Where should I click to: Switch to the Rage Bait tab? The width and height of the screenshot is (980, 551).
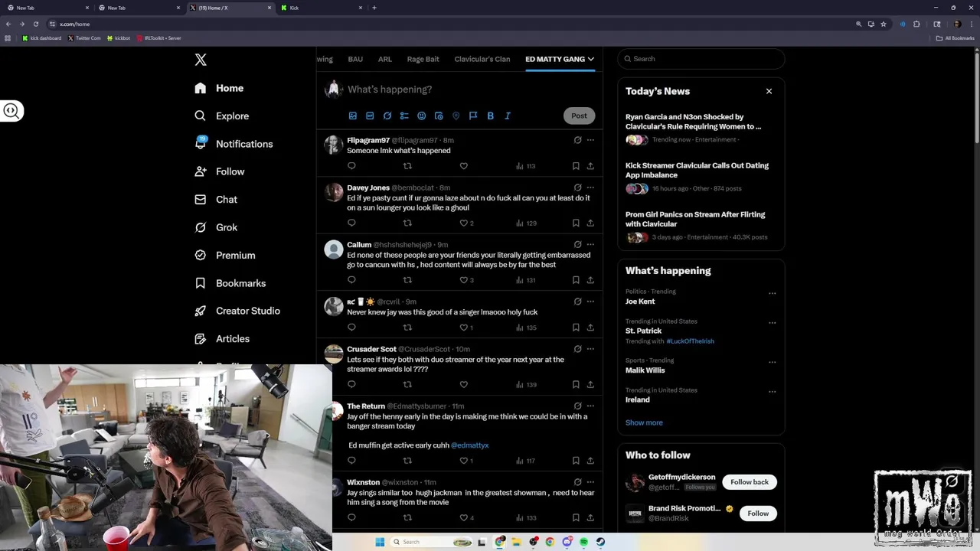click(423, 59)
